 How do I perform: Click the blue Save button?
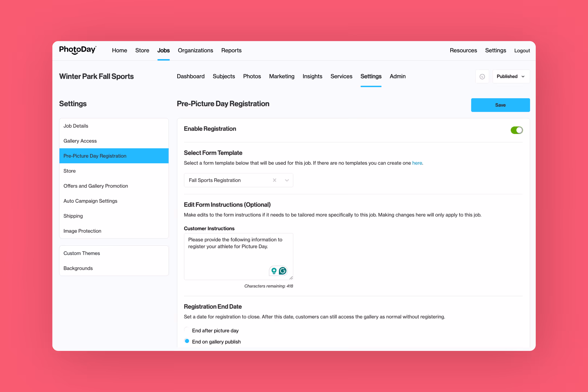click(x=500, y=105)
